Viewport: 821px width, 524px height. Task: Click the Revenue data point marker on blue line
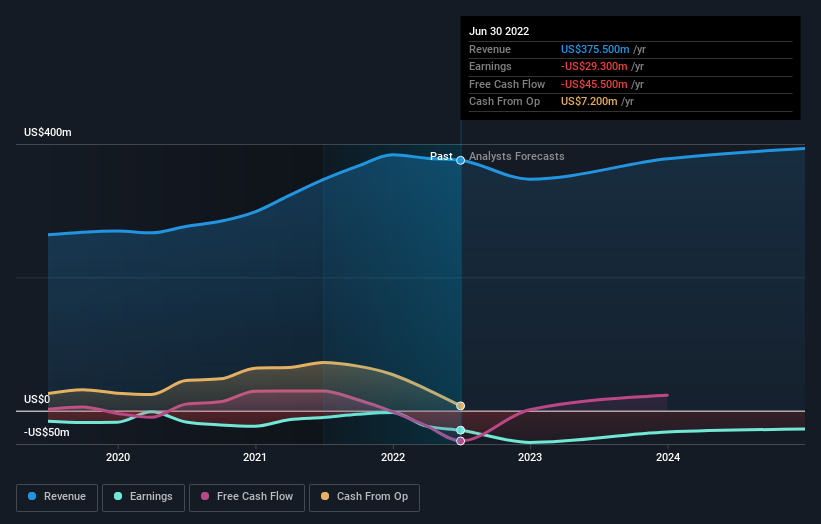[x=461, y=160]
